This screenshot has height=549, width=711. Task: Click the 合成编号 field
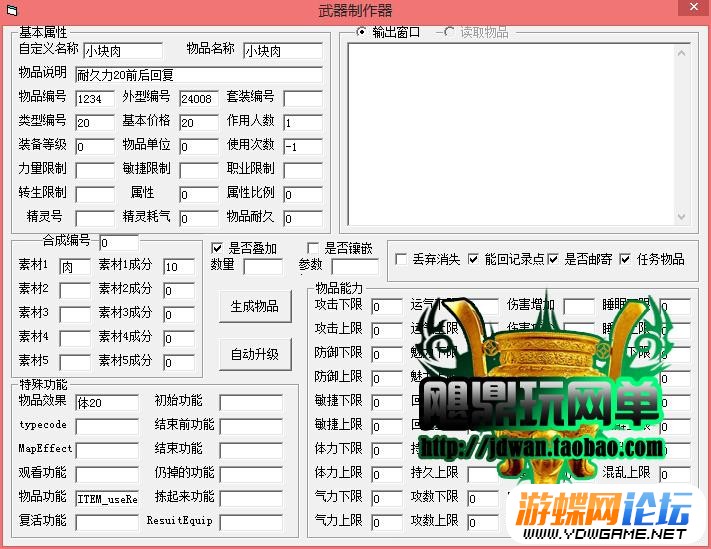click(119, 243)
